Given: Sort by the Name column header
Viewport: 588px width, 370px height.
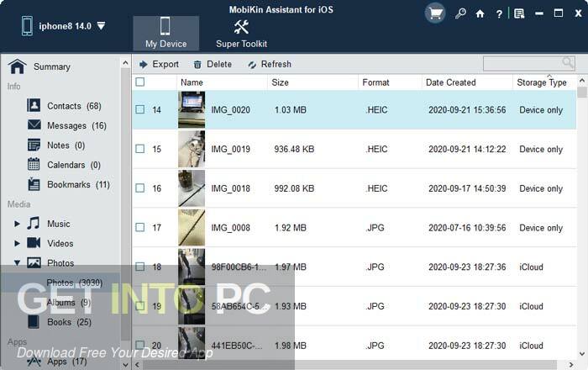Looking at the screenshot, I should [222, 82].
